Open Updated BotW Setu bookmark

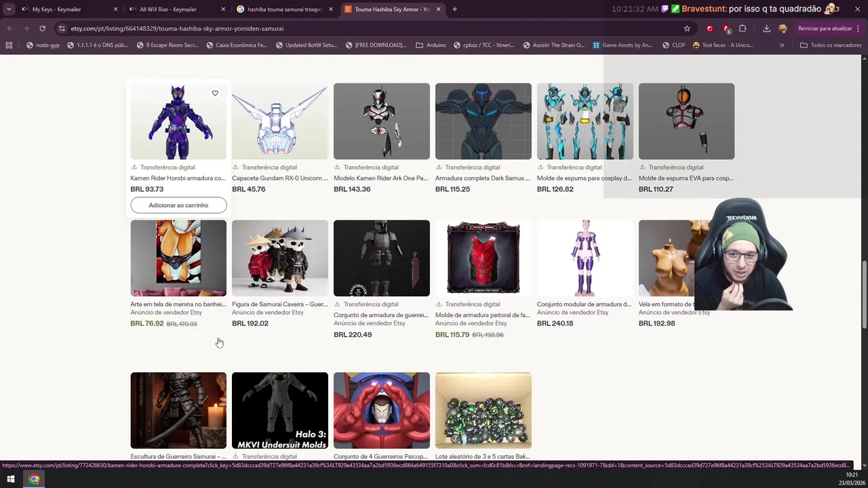pos(306,45)
